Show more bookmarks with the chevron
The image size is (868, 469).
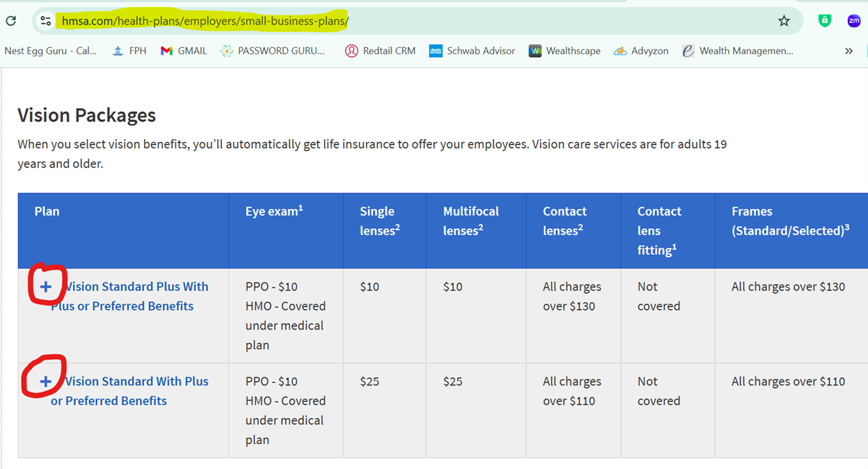click(849, 51)
